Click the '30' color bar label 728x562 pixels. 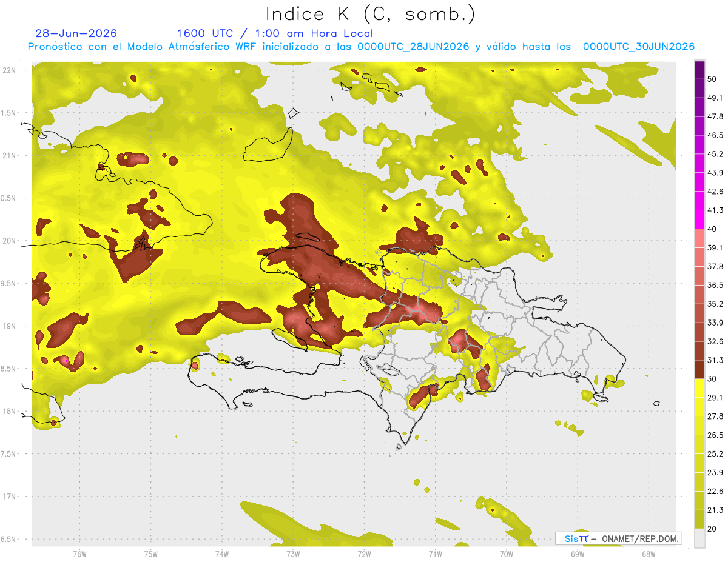click(x=712, y=379)
